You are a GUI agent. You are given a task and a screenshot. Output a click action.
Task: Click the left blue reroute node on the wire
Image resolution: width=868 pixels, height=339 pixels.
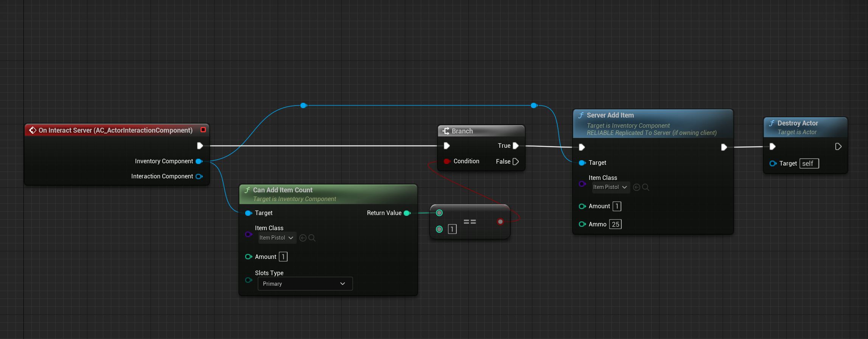click(x=303, y=105)
